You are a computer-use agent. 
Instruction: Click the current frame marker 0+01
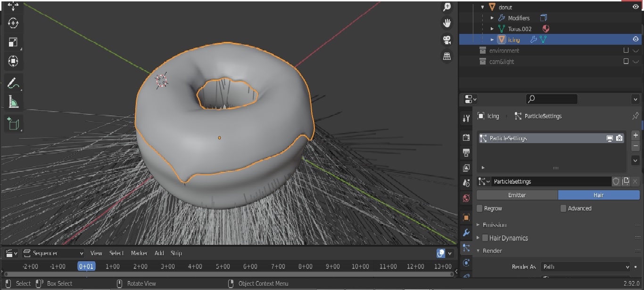click(86, 266)
